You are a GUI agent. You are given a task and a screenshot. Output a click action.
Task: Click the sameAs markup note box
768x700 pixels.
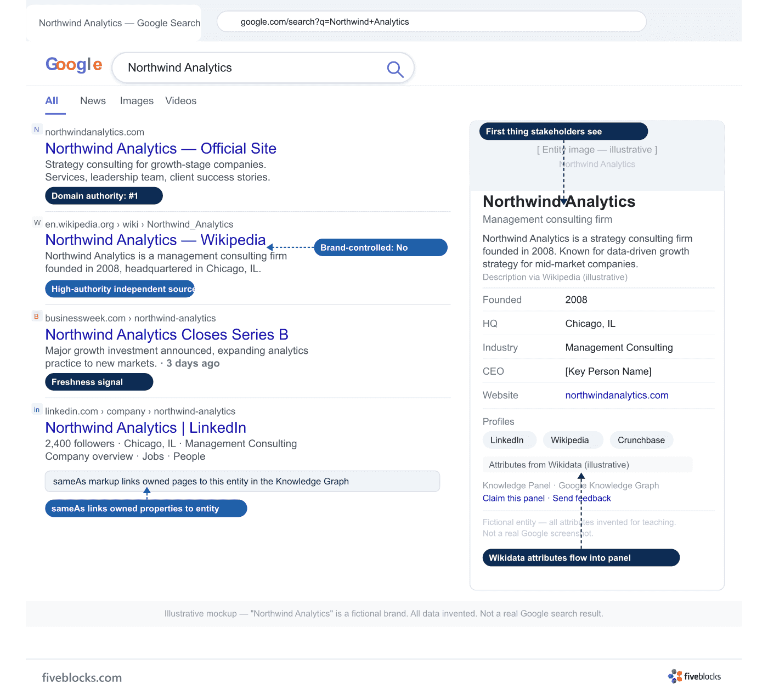[242, 481]
